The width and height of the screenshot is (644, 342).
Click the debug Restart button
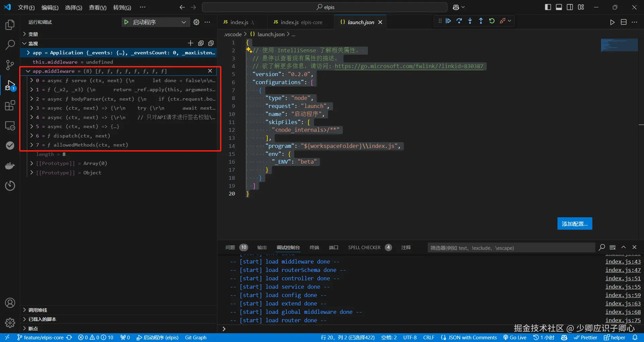click(x=492, y=21)
